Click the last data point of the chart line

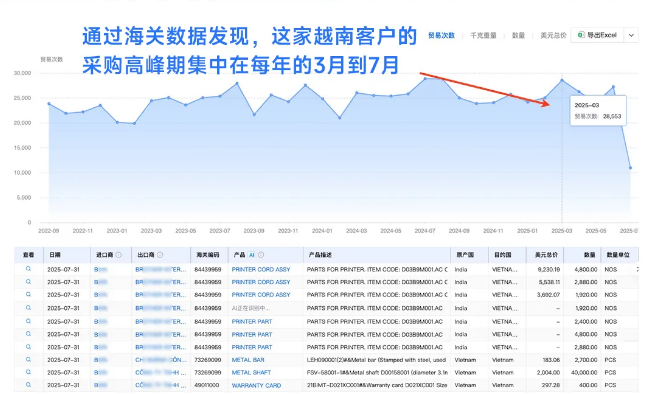coord(630,168)
